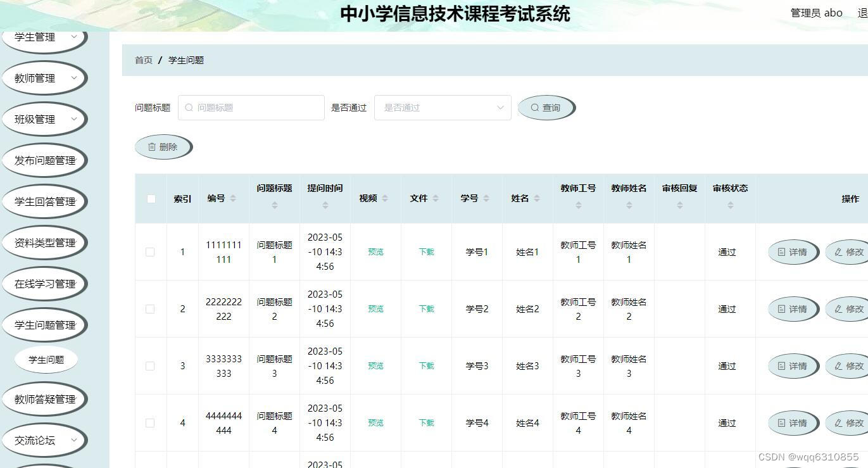Click the 学号4 cell
The height and width of the screenshot is (468, 868).
pos(477,423)
